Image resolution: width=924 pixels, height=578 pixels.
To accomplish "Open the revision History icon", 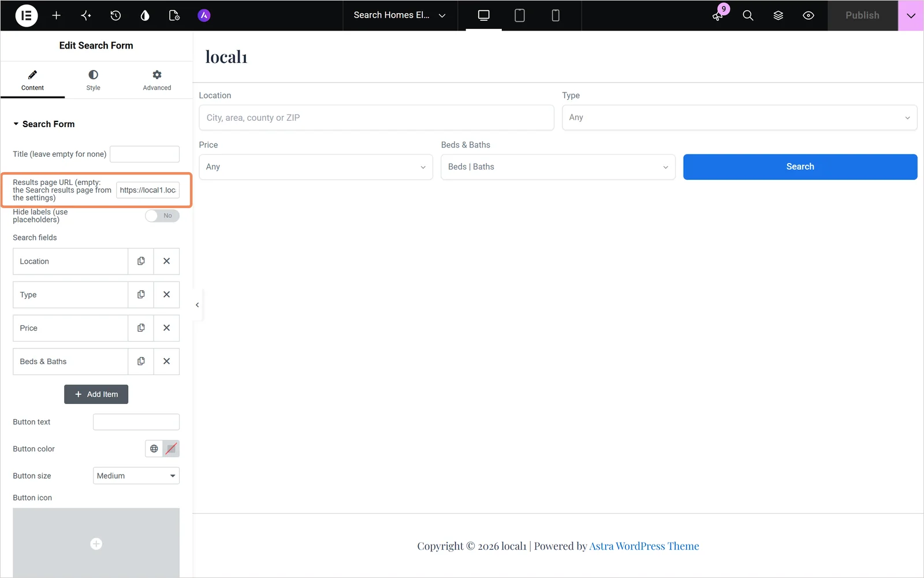I will pyautogui.click(x=115, y=16).
